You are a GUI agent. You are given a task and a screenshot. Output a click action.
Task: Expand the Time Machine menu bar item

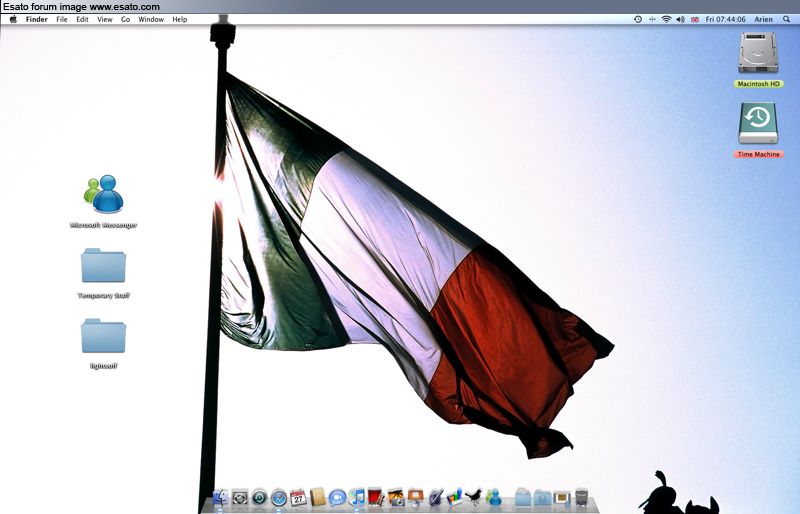pos(638,19)
